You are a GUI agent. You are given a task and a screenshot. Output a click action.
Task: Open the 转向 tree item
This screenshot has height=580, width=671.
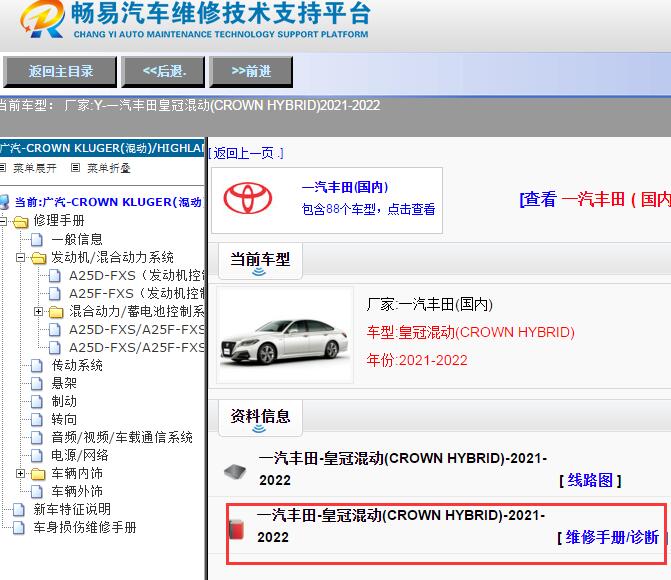click(x=64, y=419)
